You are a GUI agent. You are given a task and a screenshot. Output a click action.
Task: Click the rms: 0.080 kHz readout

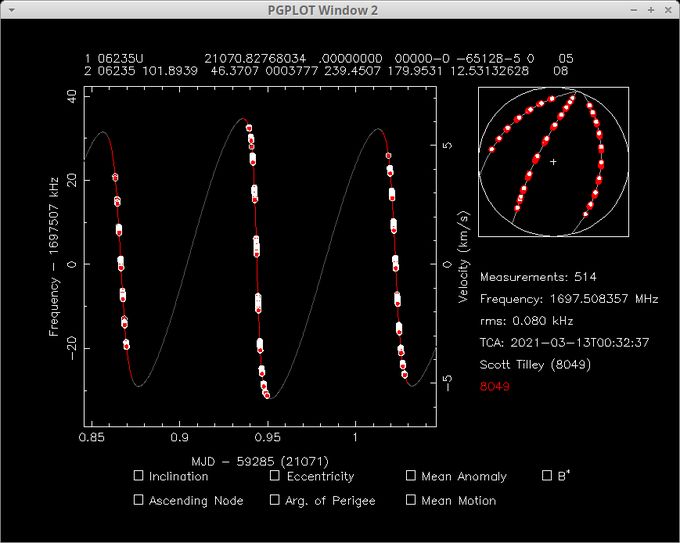click(526, 321)
